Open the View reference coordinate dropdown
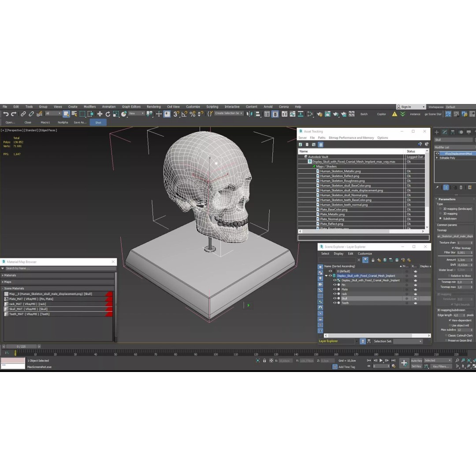The image size is (476, 476). (x=136, y=113)
